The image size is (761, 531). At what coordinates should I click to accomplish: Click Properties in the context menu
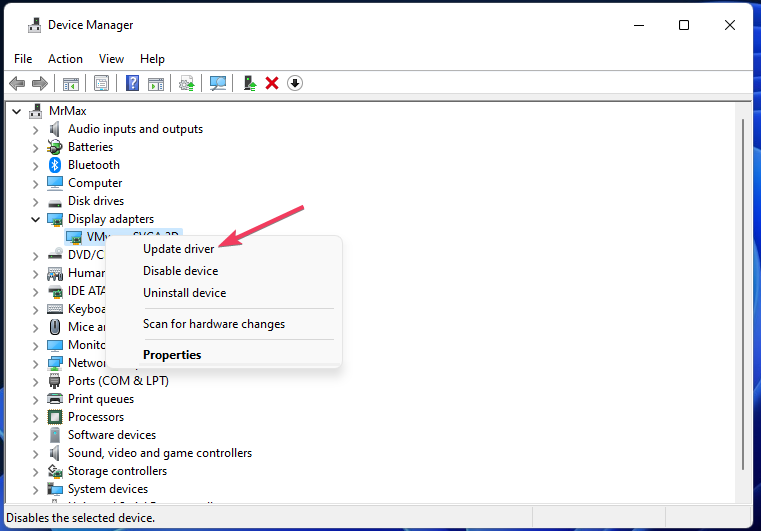click(172, 355)
